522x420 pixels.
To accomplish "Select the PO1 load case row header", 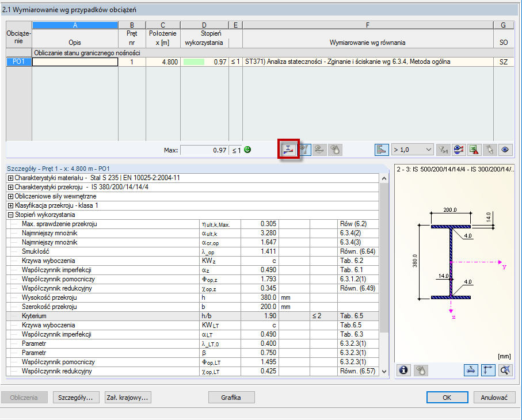I will (18, 62).
